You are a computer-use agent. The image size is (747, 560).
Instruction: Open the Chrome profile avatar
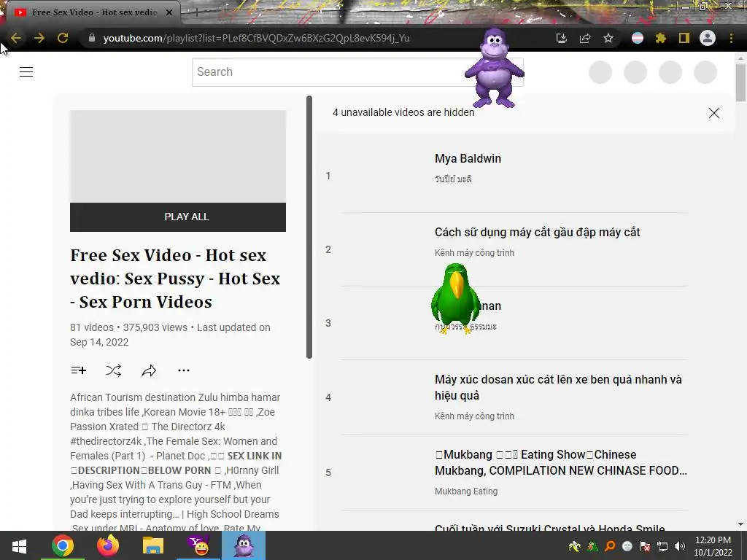(708, 38)
